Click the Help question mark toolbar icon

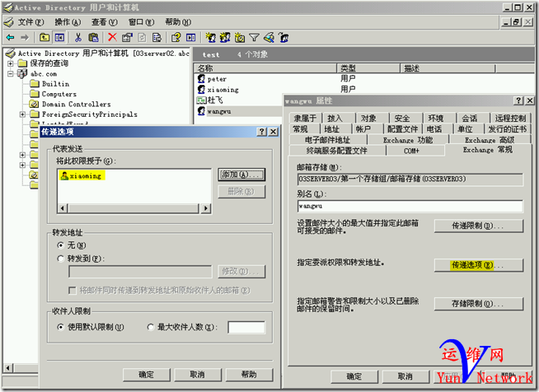(x=176, y=37)
